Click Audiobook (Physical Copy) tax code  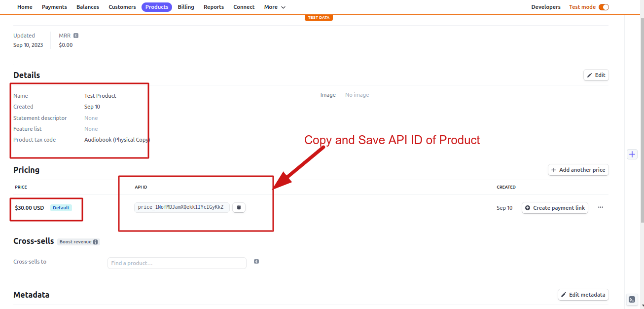pos(117,140)
